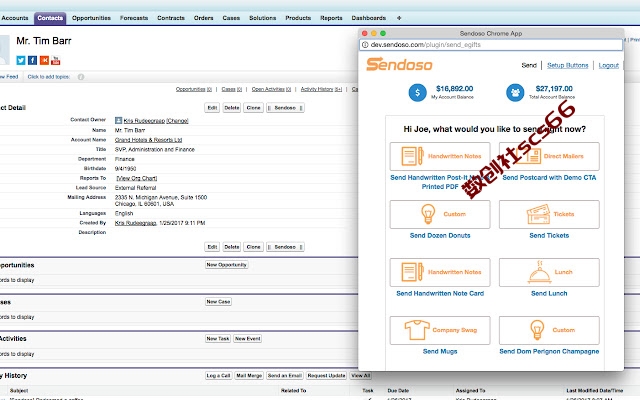Select the Custom card for Dom Perignon Champagne
Image resolution: width=640 pixels, height=400 pixels.
point(549,330)
